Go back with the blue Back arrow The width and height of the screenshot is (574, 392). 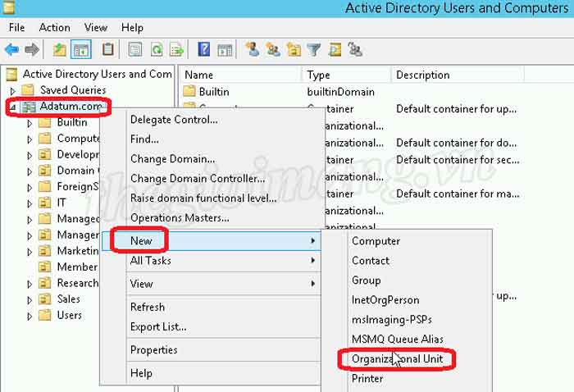point(11,49)
